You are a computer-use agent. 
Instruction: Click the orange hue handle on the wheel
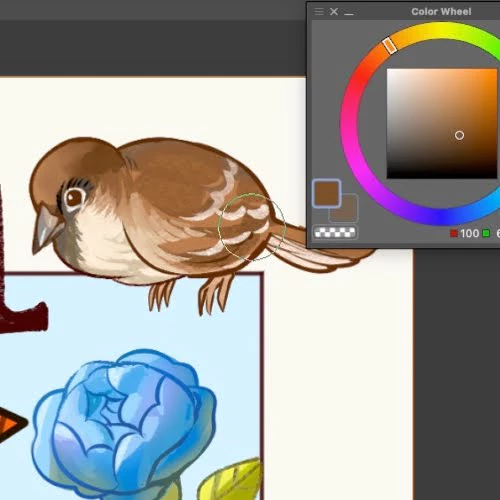pos(389,45)
